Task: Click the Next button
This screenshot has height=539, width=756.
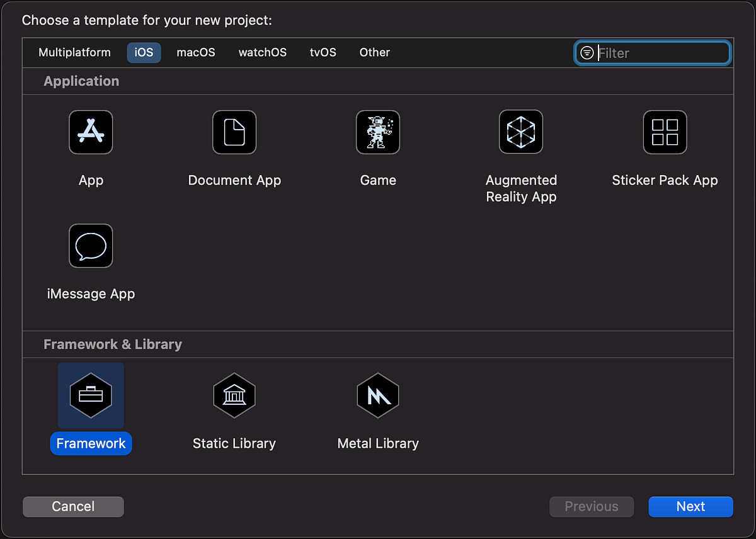Action: pyautogui.click(x=690, y=506)
